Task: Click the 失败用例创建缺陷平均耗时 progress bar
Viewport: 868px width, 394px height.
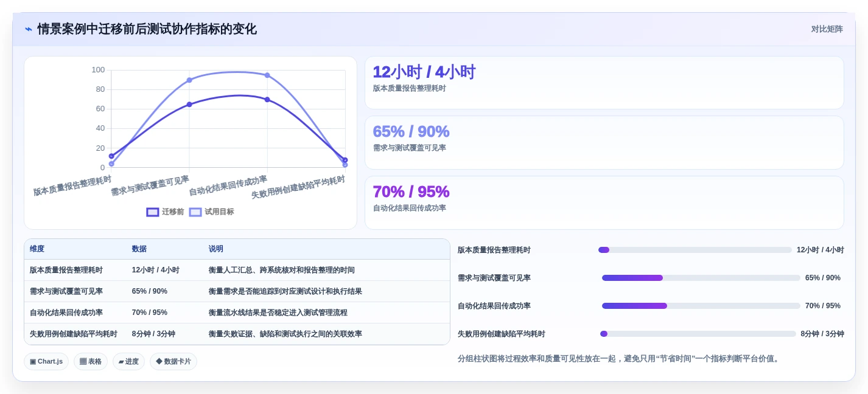Action: pos(698,334)
